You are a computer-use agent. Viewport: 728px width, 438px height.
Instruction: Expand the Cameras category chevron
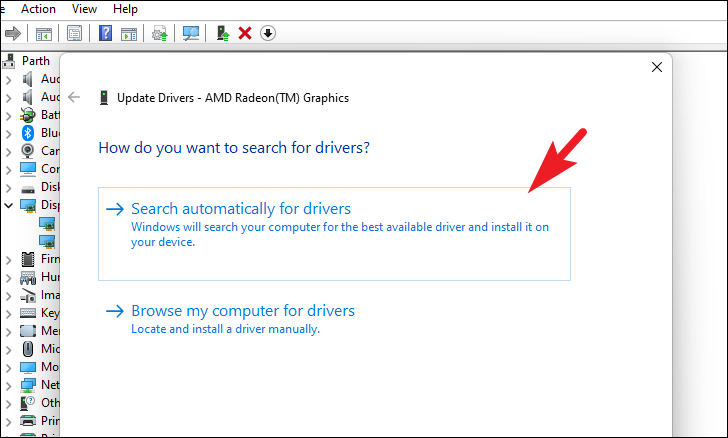[8, 152]
